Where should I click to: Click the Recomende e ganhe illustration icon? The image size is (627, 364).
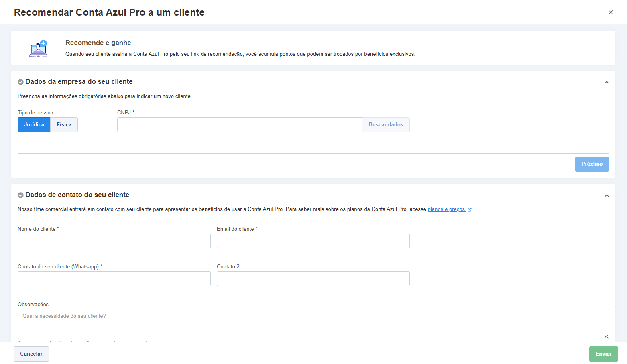(39, 49)
